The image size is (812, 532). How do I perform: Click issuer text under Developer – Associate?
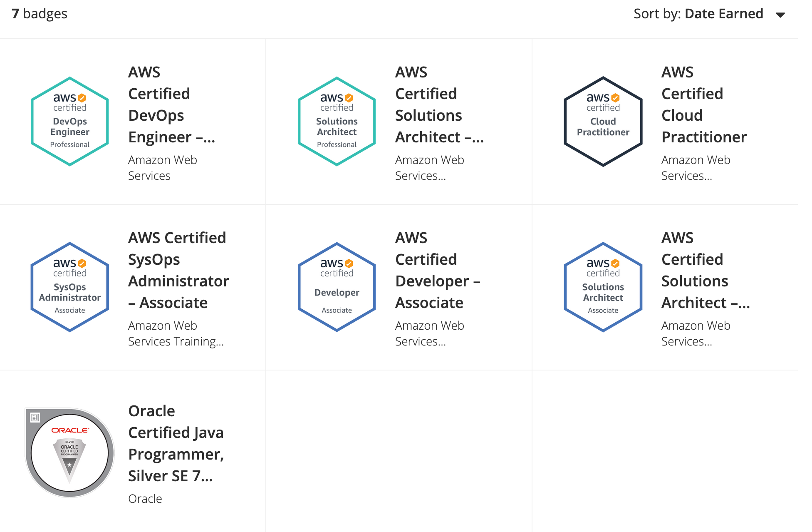tap(430, 333)
